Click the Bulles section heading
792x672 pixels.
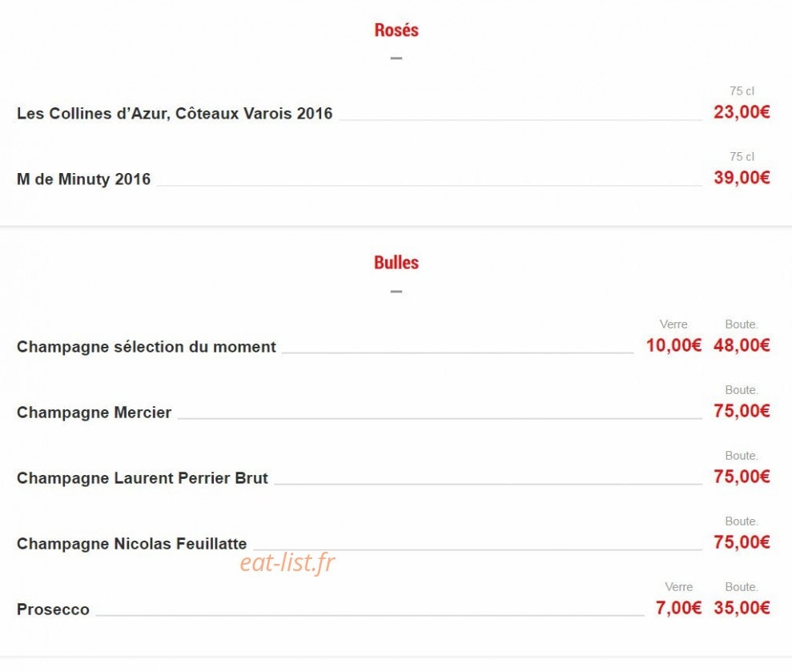coord(396,262)
